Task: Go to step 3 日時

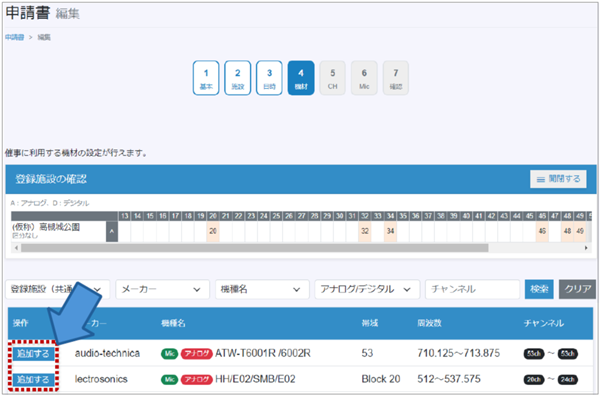Action: (269, 78)
